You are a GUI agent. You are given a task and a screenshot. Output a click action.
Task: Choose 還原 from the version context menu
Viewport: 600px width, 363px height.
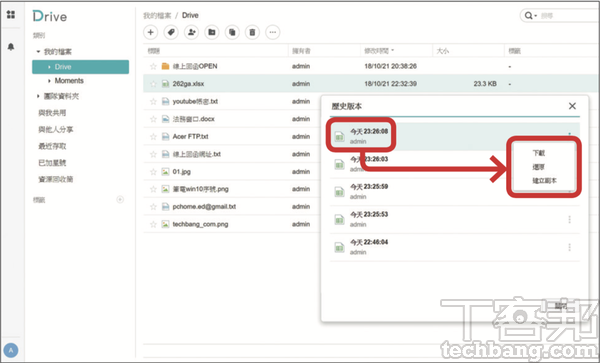pyautogui.click(x=539, y=167)
